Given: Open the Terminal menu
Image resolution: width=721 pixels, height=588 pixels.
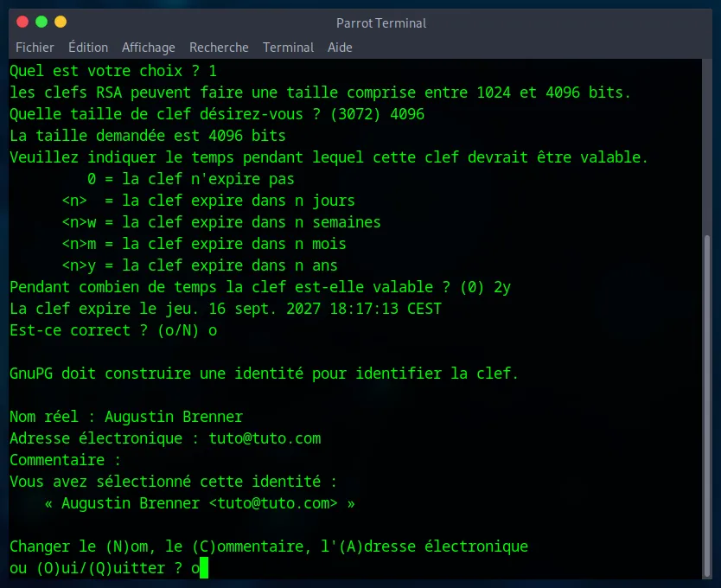Looking at the screenshot, I should tap(288, 48).
